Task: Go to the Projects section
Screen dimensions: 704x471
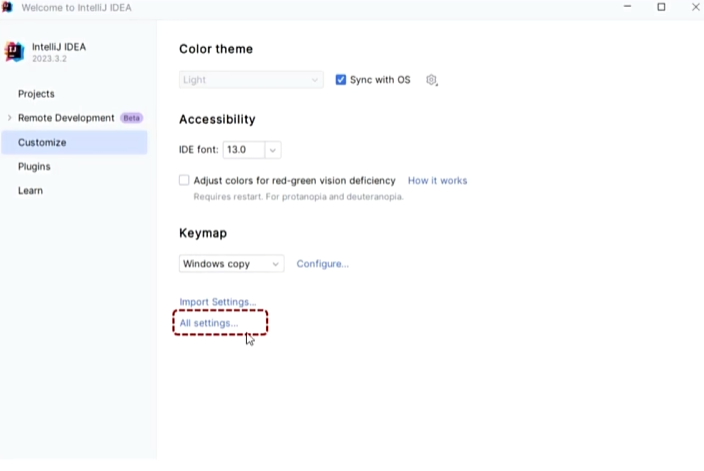Action: pos(36,94)
